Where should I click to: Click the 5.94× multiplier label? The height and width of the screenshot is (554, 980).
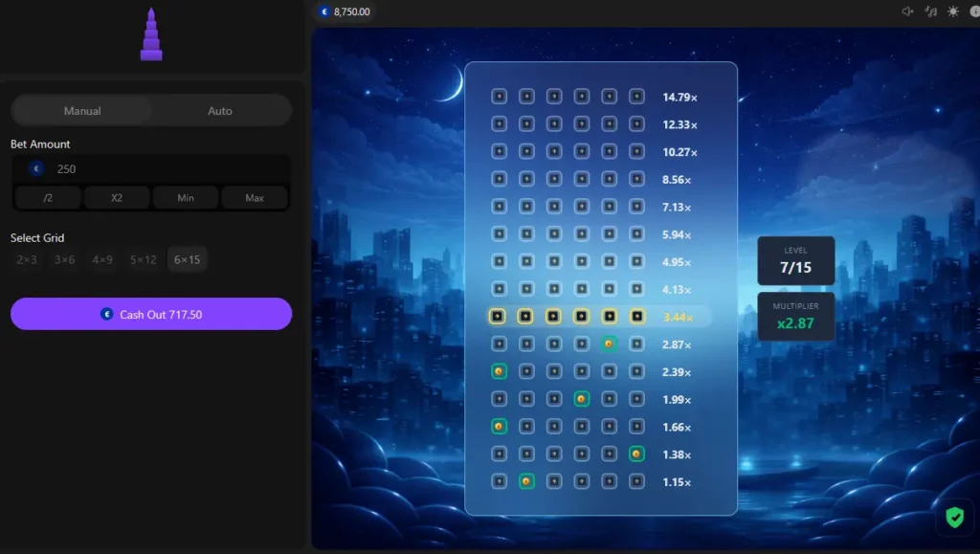(677, 234)
